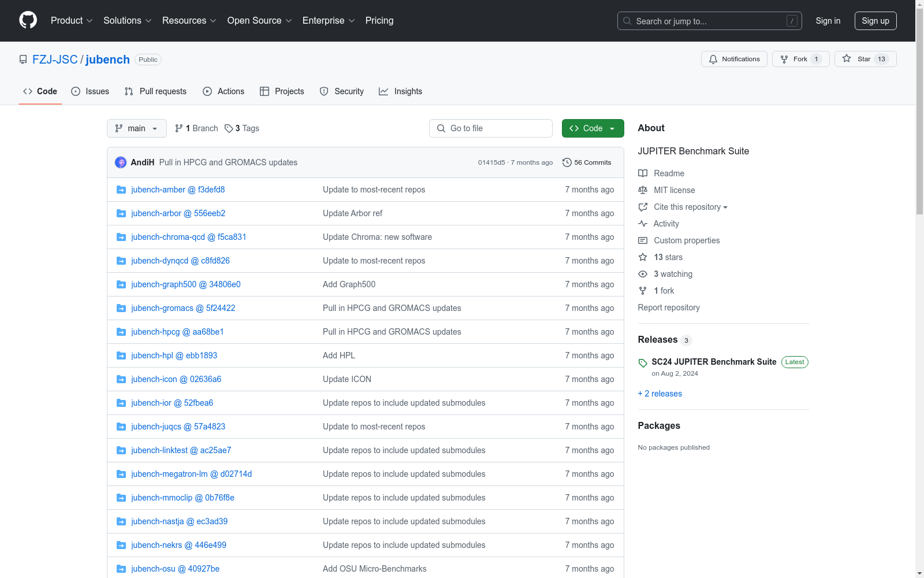Open the + 2 releases link

(660, 394)
